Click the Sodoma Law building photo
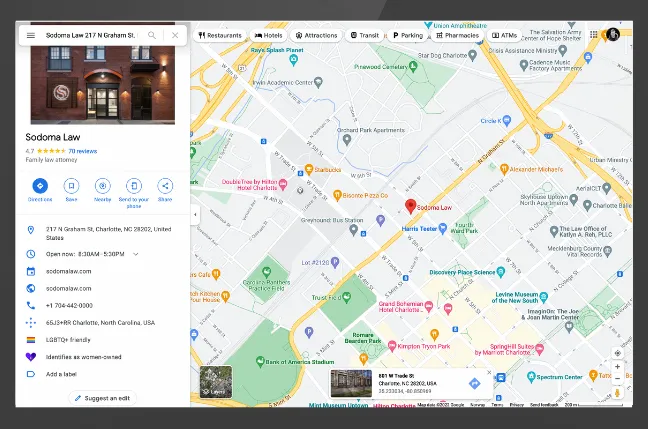The image size is (648, 429). (x=102, y=85)
